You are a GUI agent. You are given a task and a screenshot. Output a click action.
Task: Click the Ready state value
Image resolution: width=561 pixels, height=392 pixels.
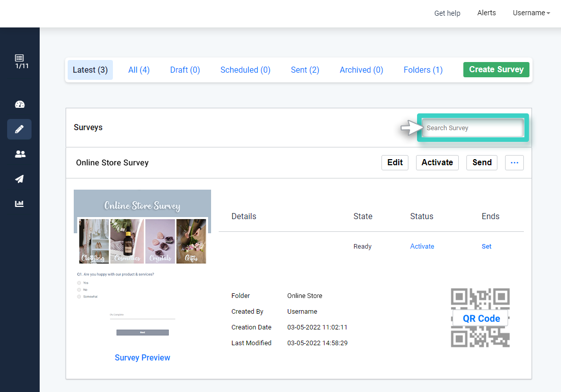(363, 247)
